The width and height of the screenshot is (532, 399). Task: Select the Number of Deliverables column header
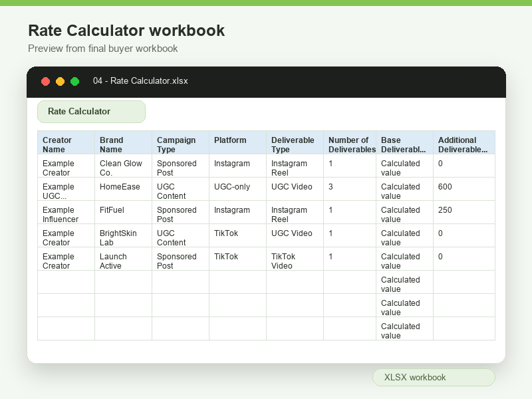350,142
